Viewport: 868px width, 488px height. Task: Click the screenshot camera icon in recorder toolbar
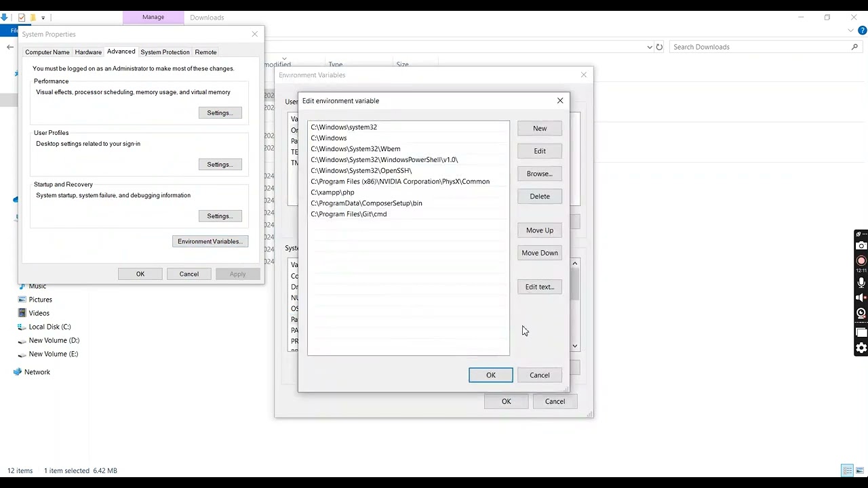coord(861,245)
